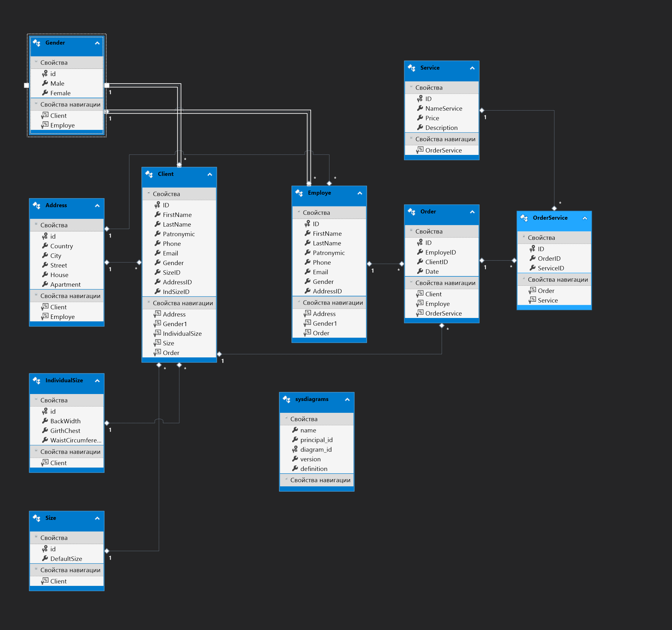Screen dimensions: 672x630
Task: Click the Gender entity icon in its header
Action: [37, 43]
